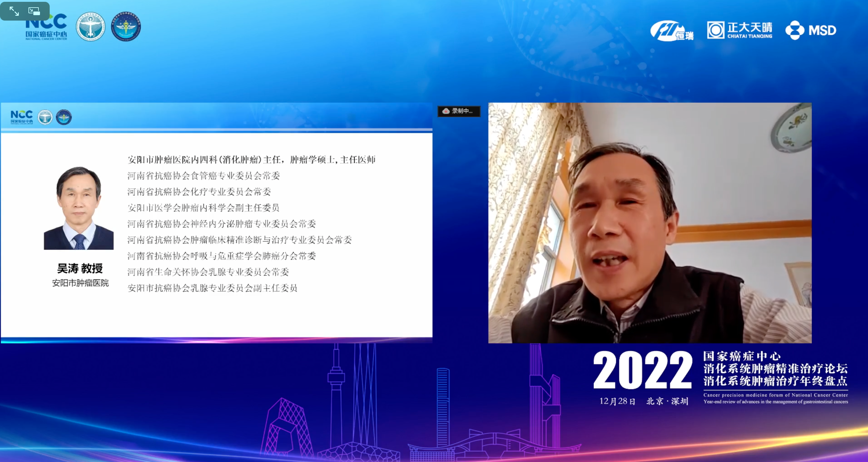
Task: Click the picture-in-picture icon
Action: coord(34,12)
